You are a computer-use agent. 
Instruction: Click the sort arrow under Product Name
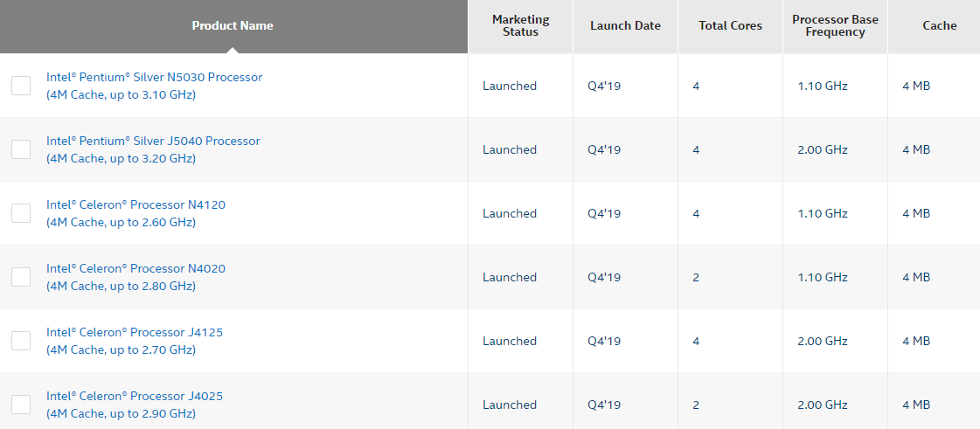(233, 49)
